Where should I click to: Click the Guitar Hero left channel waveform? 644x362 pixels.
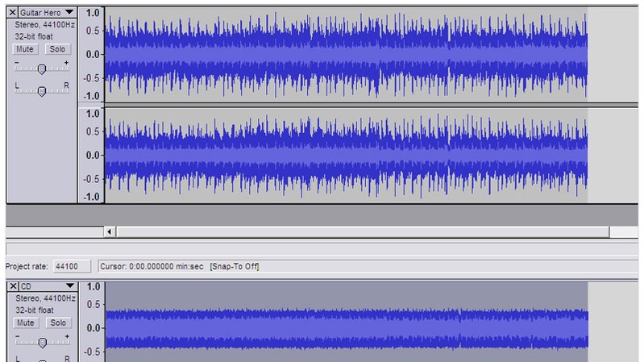point(347,54)
